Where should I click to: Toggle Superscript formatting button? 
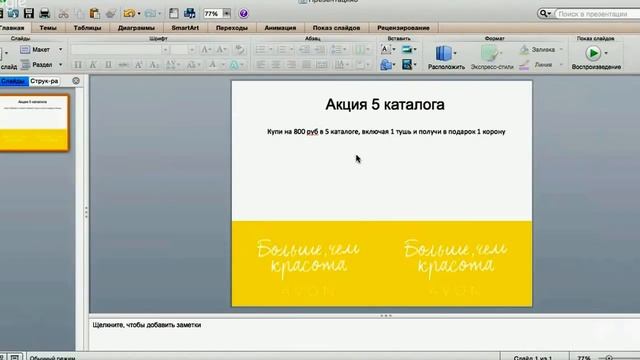coord(139,65)
